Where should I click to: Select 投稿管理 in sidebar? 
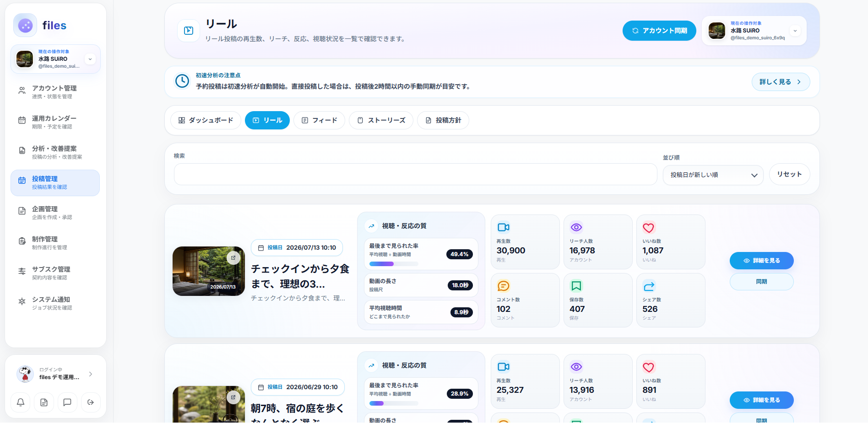click(55, 183)
